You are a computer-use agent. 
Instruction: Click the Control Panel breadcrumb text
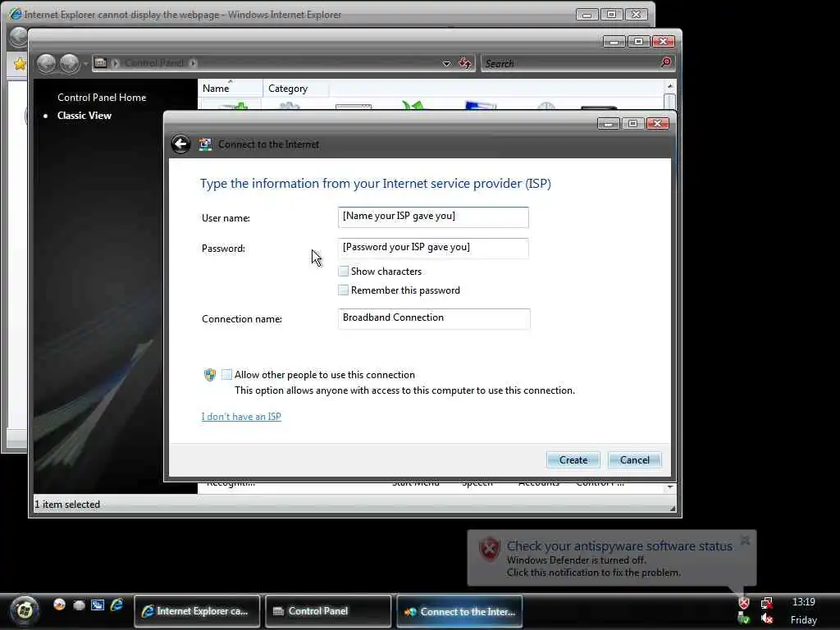154,63
